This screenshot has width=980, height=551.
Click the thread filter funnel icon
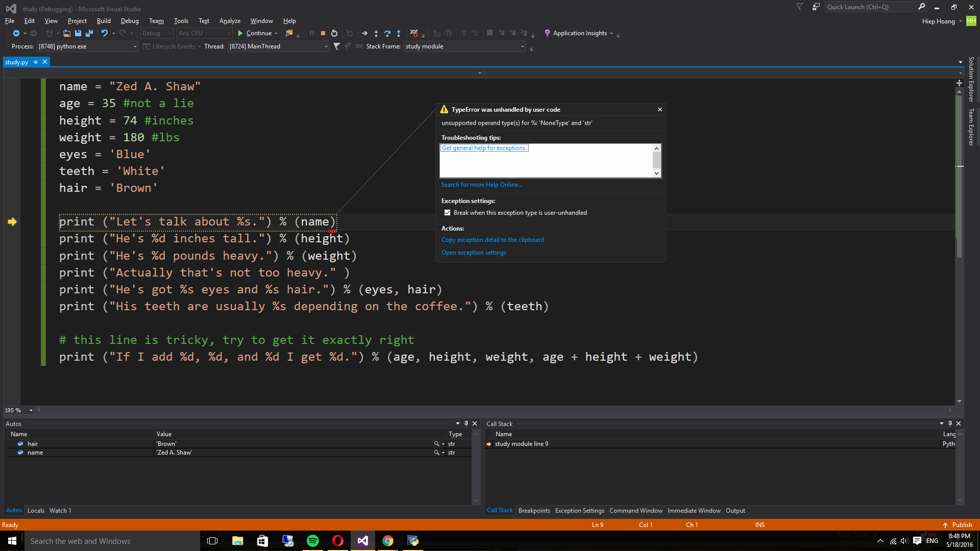(336, 46)
